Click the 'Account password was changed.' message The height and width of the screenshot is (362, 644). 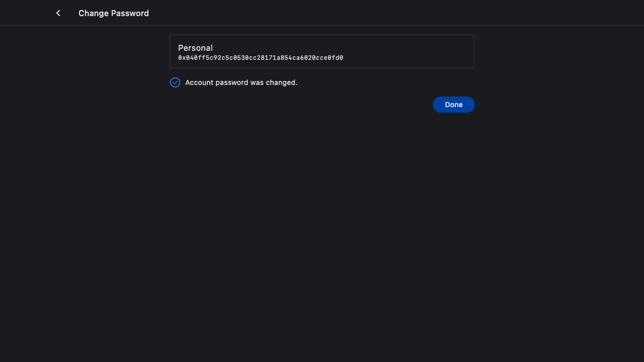[241, 82]
